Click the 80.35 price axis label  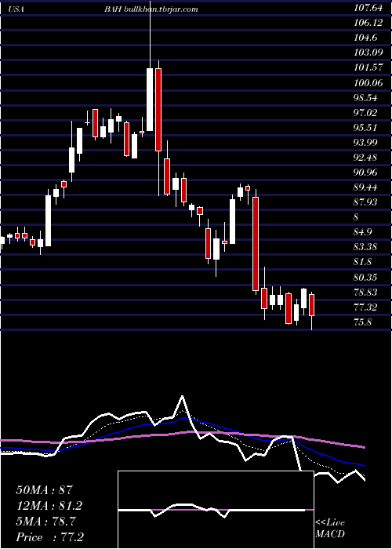coord(366,278)
